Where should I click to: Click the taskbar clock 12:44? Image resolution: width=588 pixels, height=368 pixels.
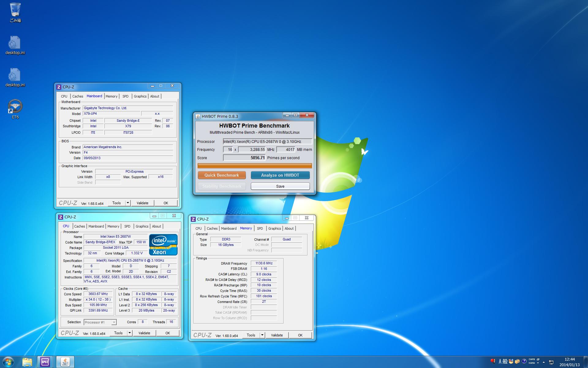[x=570, y=359]
